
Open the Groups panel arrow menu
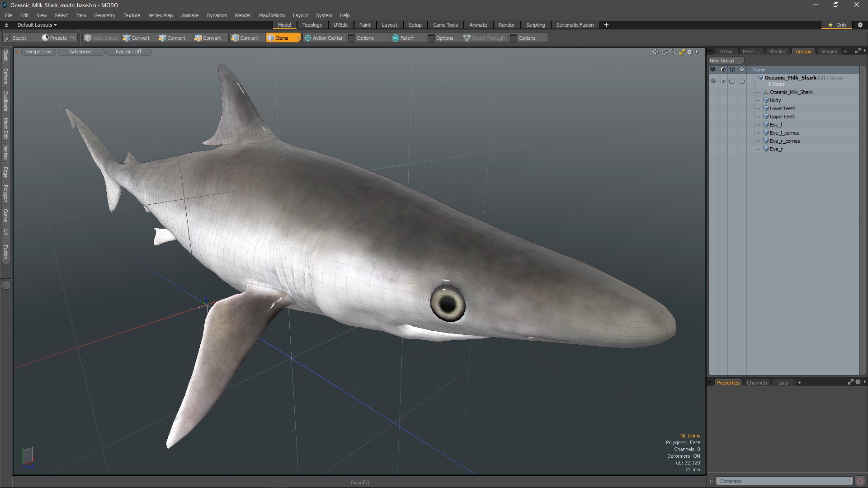pos(864,51)
